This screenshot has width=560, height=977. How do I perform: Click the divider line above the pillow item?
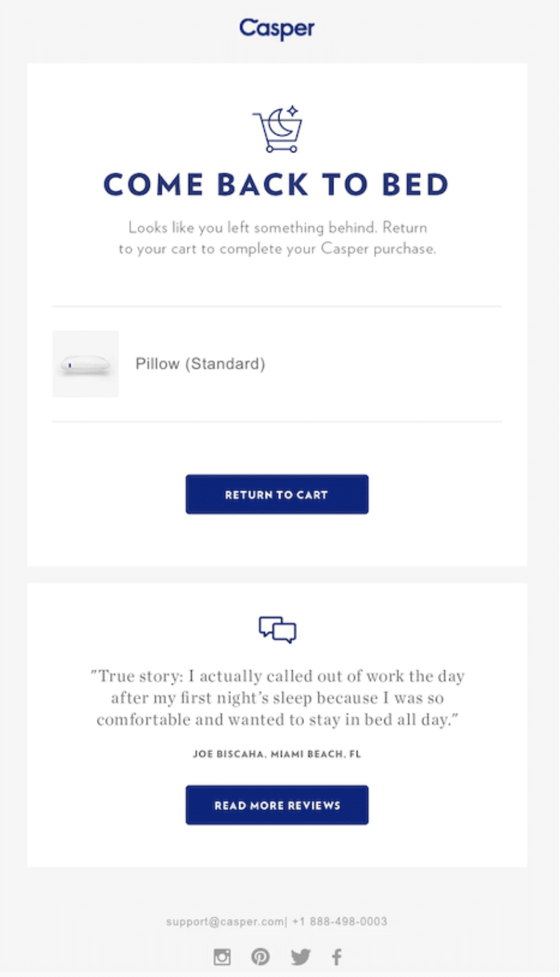click(277, 307)
